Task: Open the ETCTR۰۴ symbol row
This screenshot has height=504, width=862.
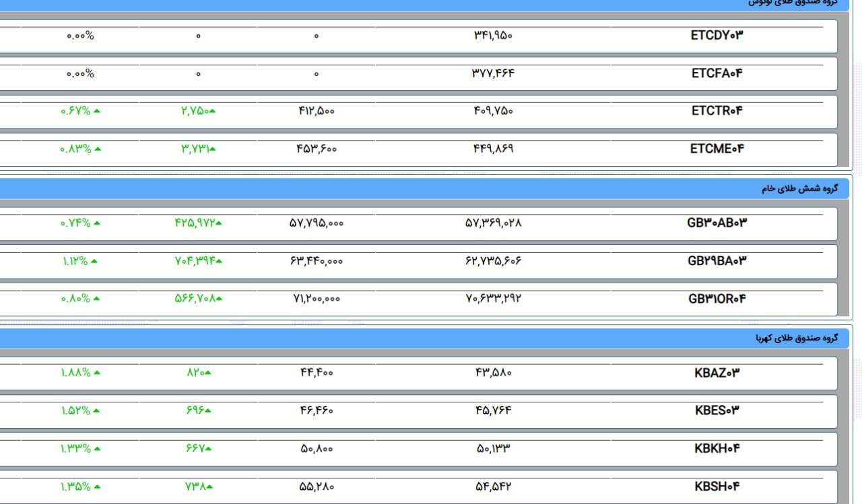Action: click(x=717, y=111)
